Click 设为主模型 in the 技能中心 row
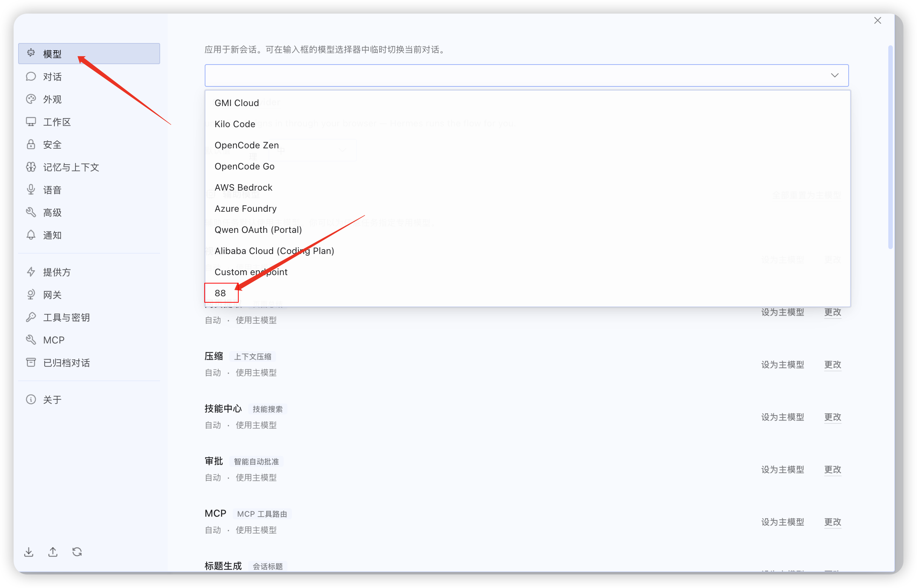The image size is (917, 588). [x=783, y=417]
